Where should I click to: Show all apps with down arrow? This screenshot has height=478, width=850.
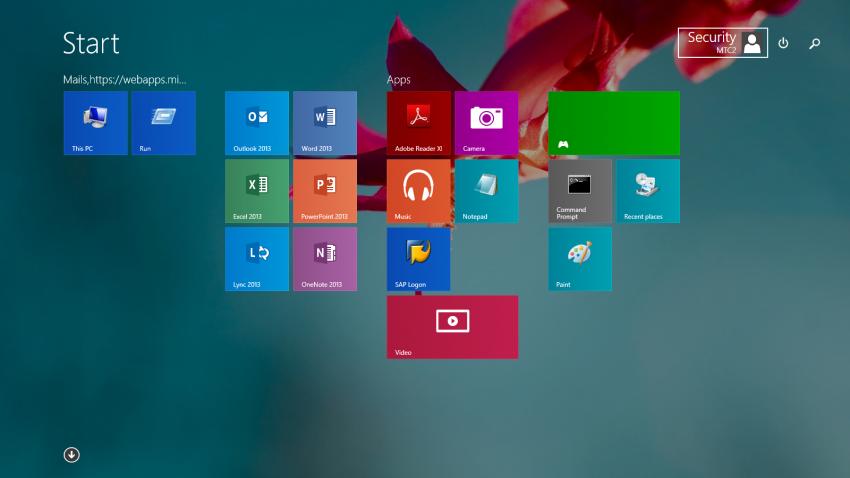coord(71,455)
